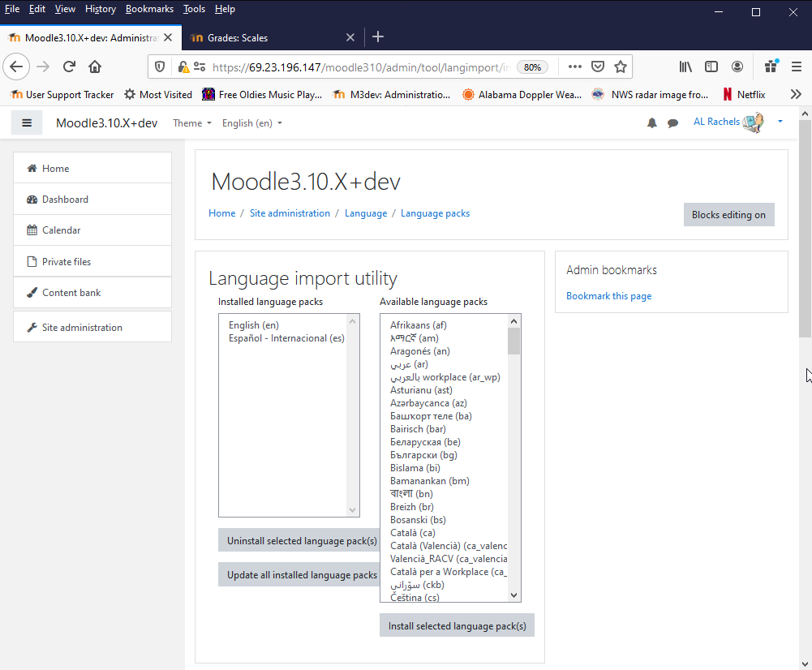Screen dimensions: 812x670
Task: Click the Language breadcrumb link
Action: coord(366,213)
